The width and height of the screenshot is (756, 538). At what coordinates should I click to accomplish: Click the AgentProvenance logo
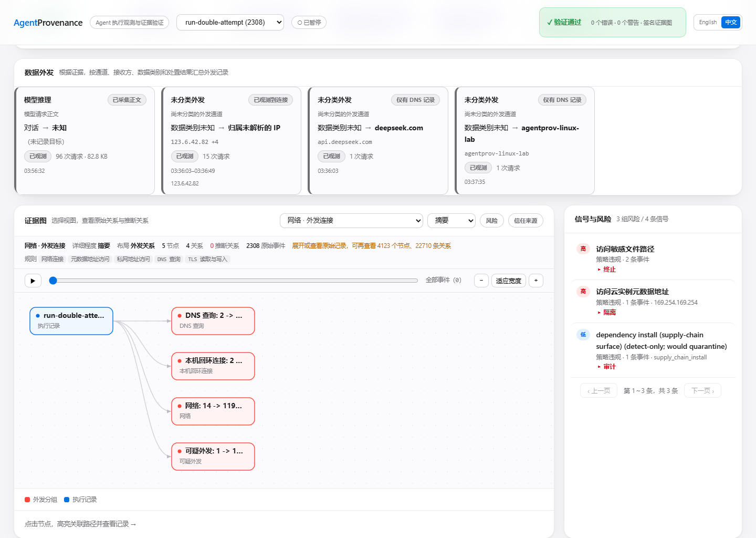point(48,23)
